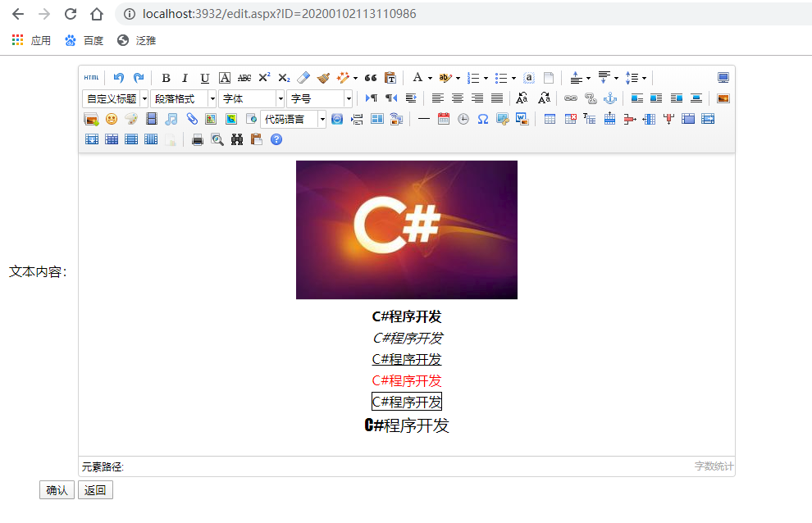Screen dimensions: 812x523
Task: Insert a video
Action: tap(151, 119)
